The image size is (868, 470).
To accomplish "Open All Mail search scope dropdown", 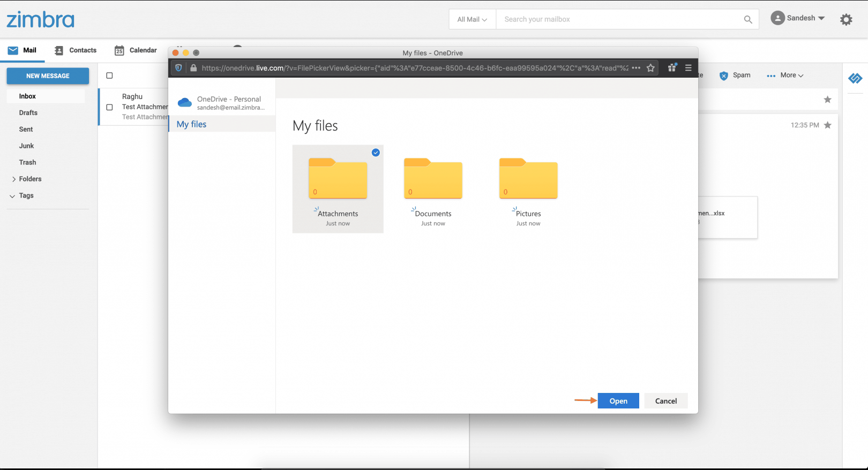I will [472, 19].
